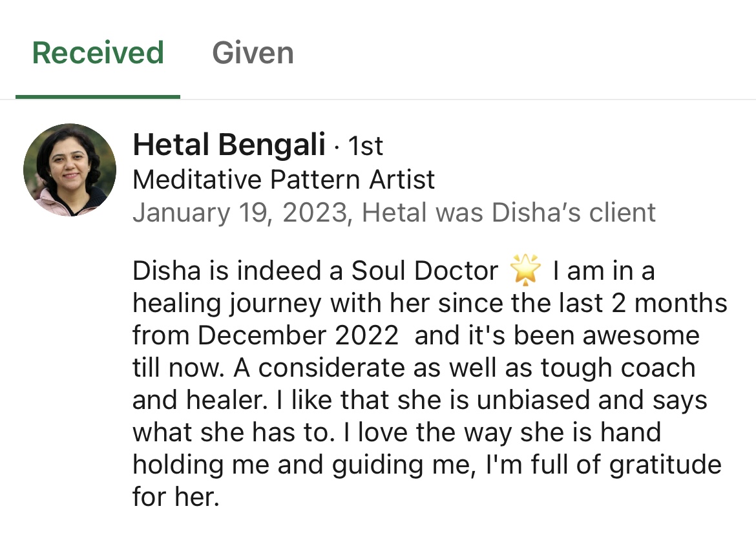Open Hetal Bengali's name link
756x535 pixels.
pos(229,145)
